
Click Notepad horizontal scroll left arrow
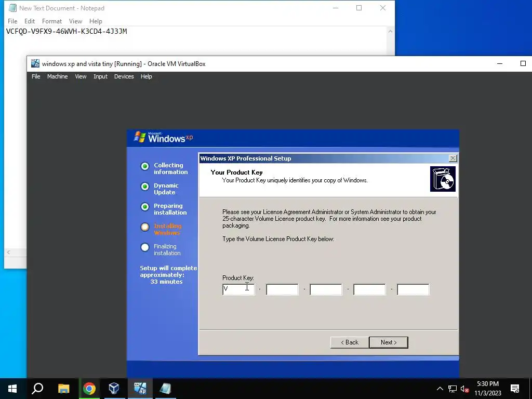coord(8,252)
